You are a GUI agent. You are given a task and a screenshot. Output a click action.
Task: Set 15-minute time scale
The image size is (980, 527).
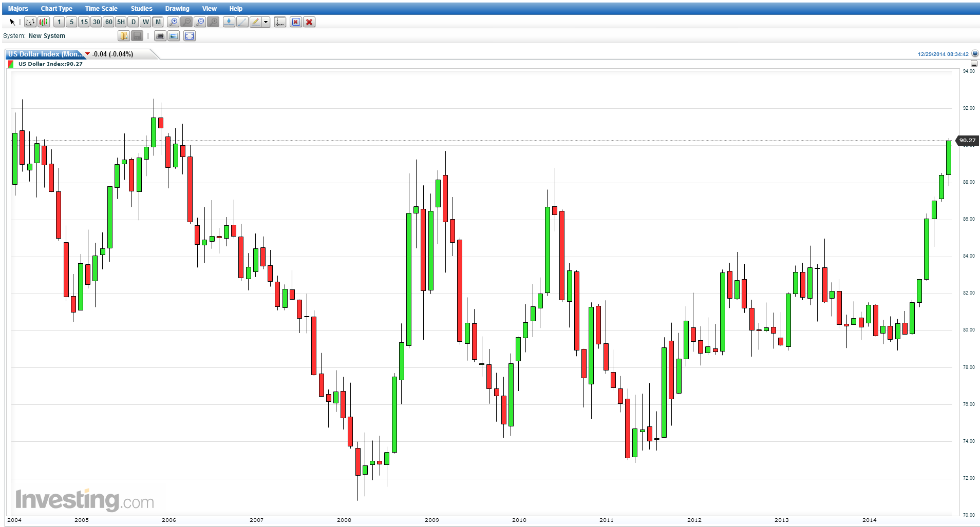84,22
